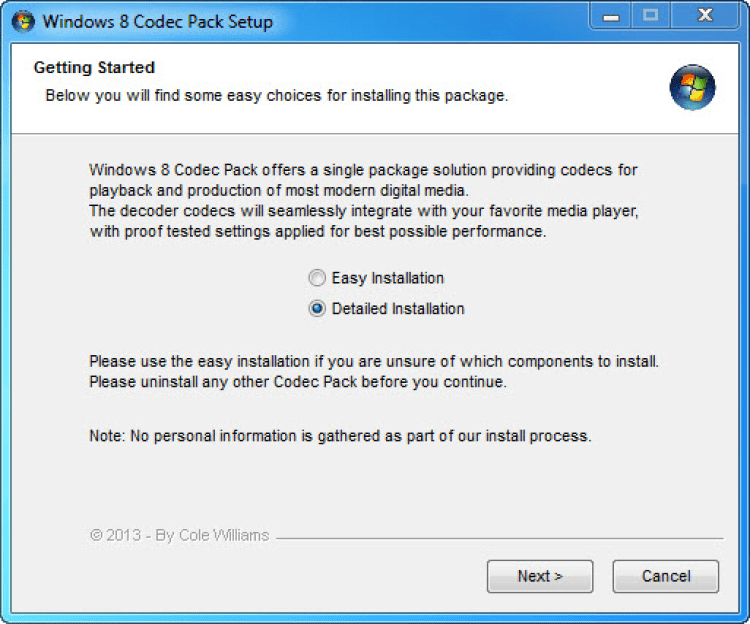Select the Easy Installation radio button
Screen dimensions: 750x624
317,278
